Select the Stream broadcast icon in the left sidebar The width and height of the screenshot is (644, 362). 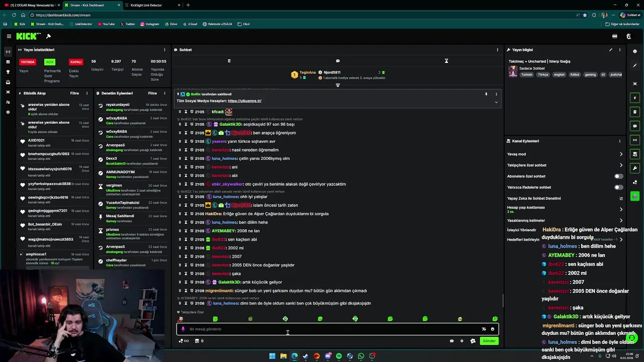point(8,51)
